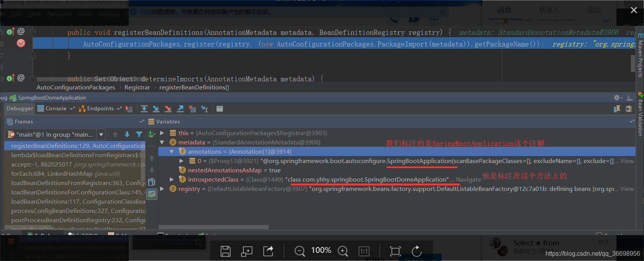The height and width of the screenshot is (261, 644).
Task: Click the red Force Step Into icon
Action: 168,109
